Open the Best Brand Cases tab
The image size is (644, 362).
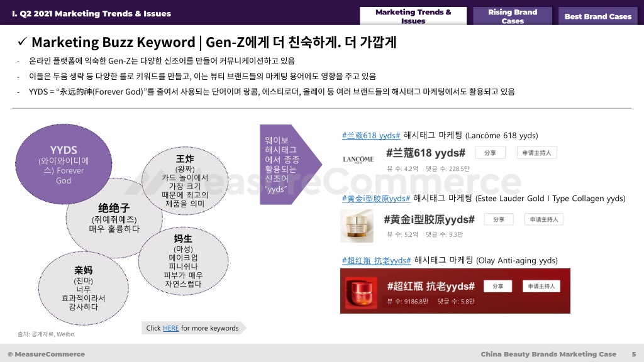click(597, 16)
